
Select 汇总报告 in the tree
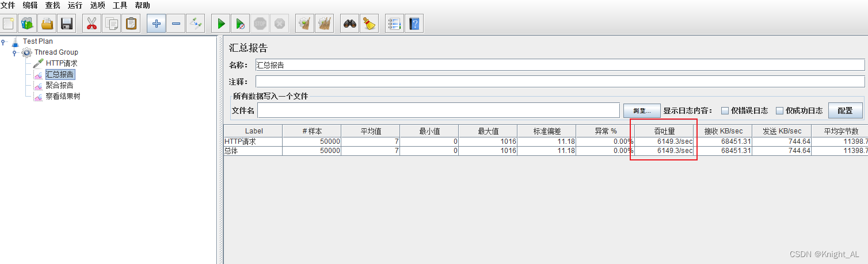coord(60,74)
